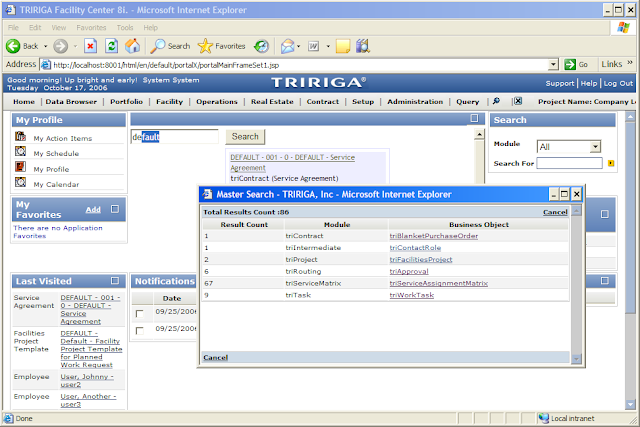Image resolution: width=640 pixels, height=427 pixels.
Task: Click the search text field containing default
Action: click(x=174, y=136)
